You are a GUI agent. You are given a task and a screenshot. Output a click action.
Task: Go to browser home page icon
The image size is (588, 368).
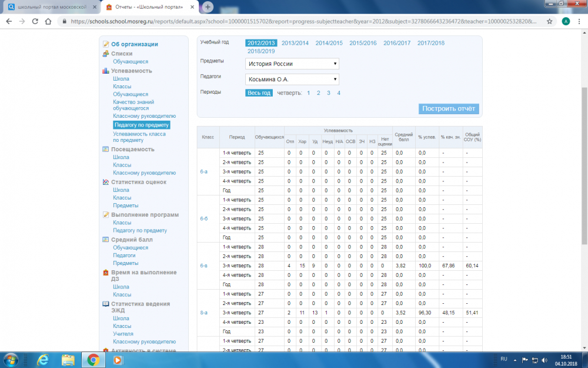[x=48, y=21]
